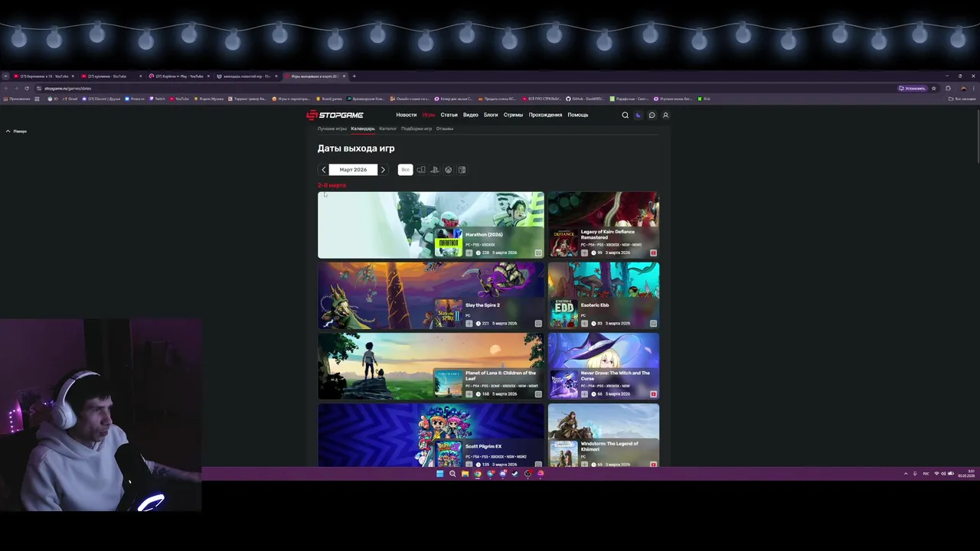Add Marathon (2026) to collection plus icon

[469, 253]
